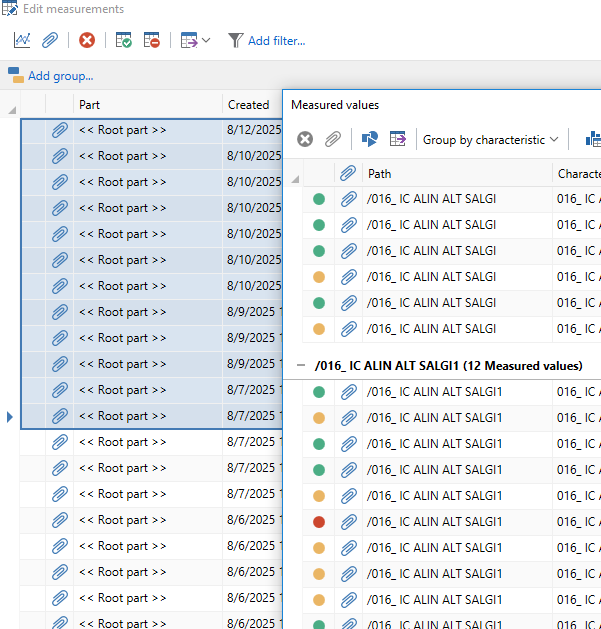Click the Add filter link

(276, 40)
